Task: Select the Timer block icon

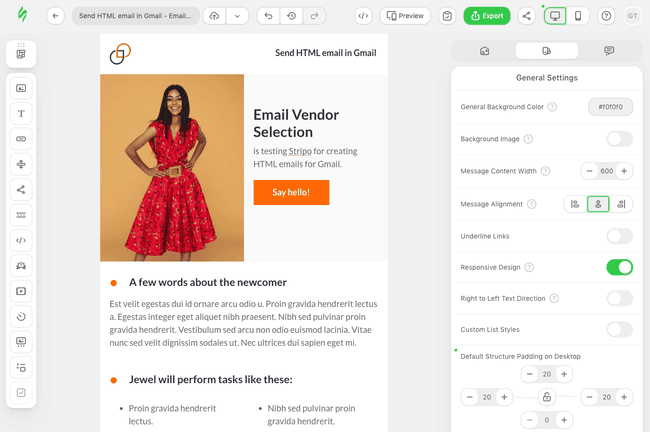Action: coord(21,316)
